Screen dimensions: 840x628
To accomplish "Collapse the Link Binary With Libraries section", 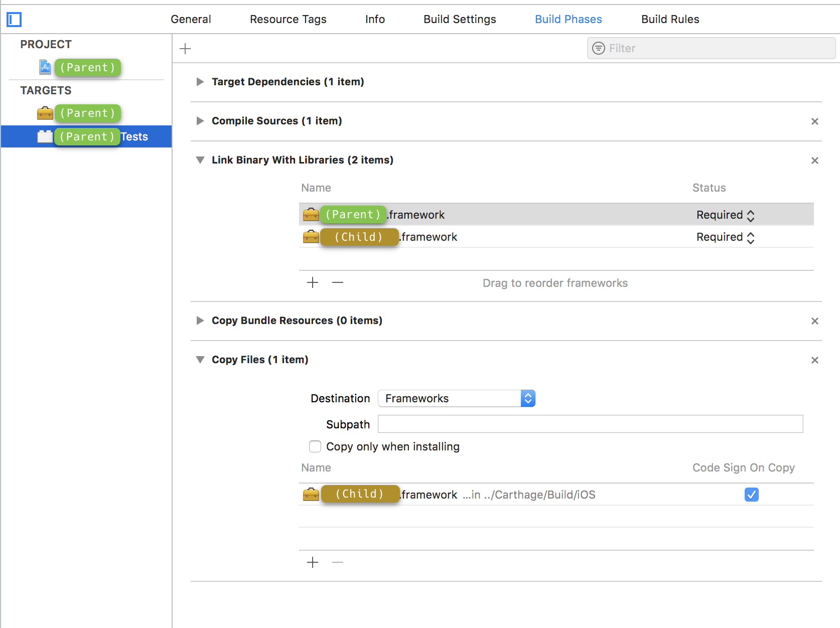I will pyautogui.click(x=200, y=160).
